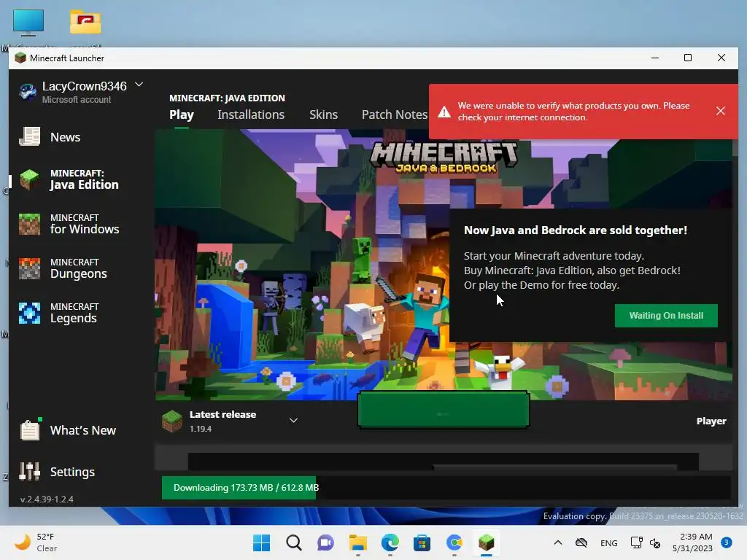747x560 pixels.
Task: Click the Waiting On Install button
Action: (x=666, y=315)
